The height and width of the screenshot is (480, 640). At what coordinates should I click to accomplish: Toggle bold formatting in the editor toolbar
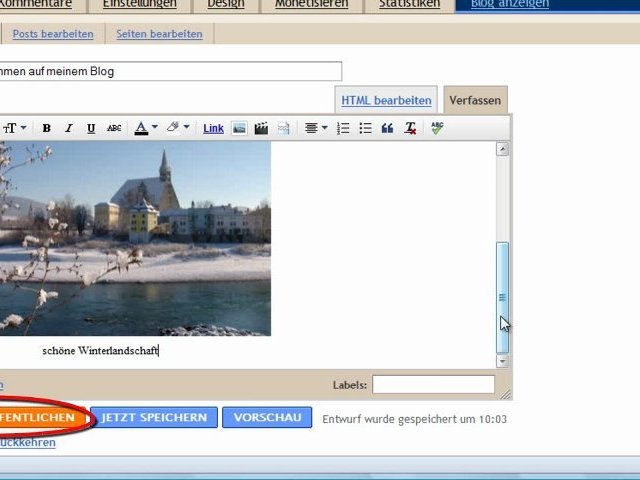click(46, 128)
